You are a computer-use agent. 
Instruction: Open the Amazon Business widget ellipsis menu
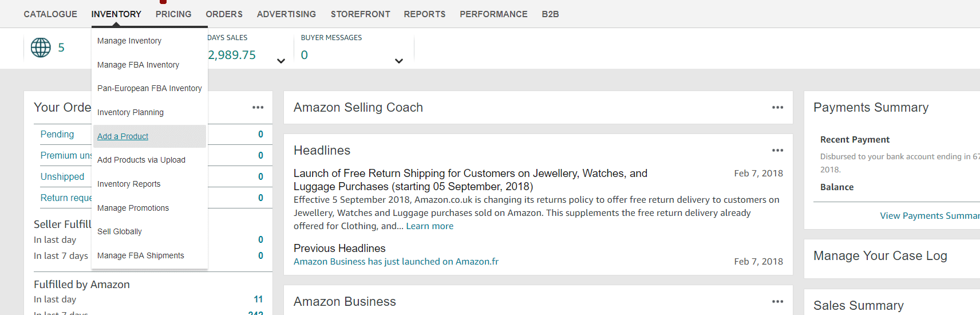777,301
